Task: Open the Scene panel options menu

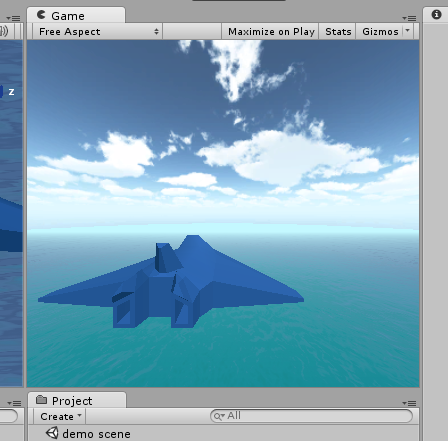Action: tap(13, 18)
